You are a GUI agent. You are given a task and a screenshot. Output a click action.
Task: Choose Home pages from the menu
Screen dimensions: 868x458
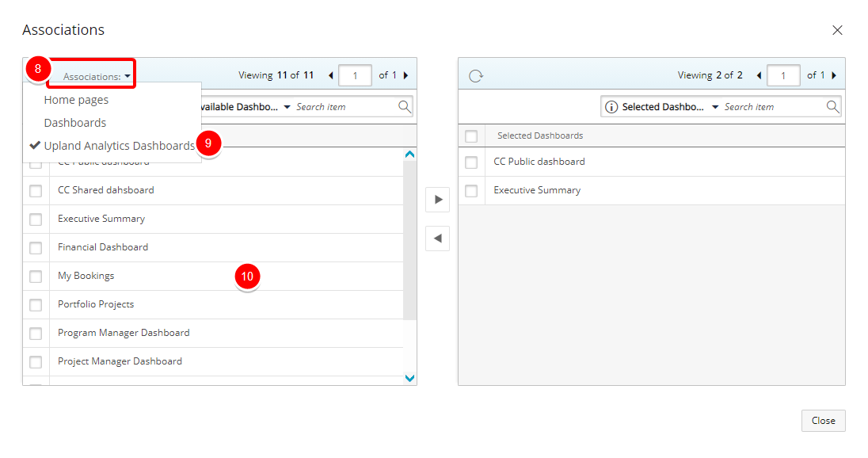tap(76, 100)
